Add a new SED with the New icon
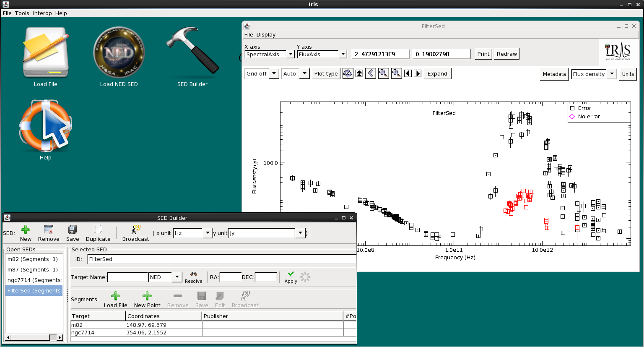644x347 pixels. (26, 230)
